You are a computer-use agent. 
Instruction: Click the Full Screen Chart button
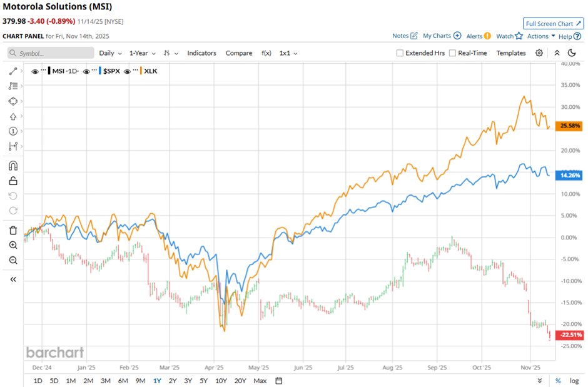(x=553, y=24)
